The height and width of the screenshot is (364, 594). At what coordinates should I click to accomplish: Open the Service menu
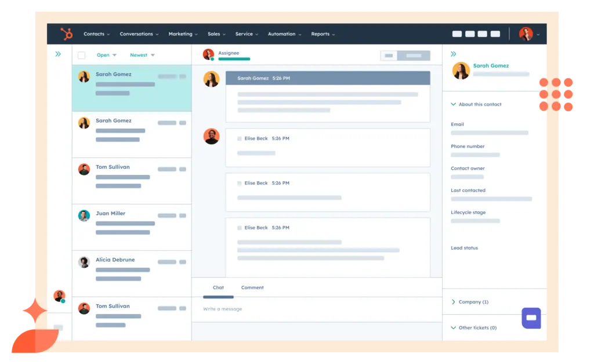coord(247,34)
